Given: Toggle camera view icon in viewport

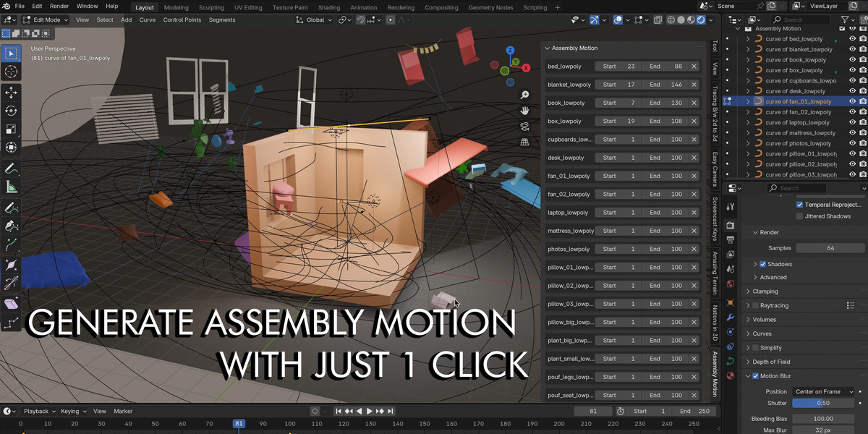Looking at the screenshot, I should 525,126.
